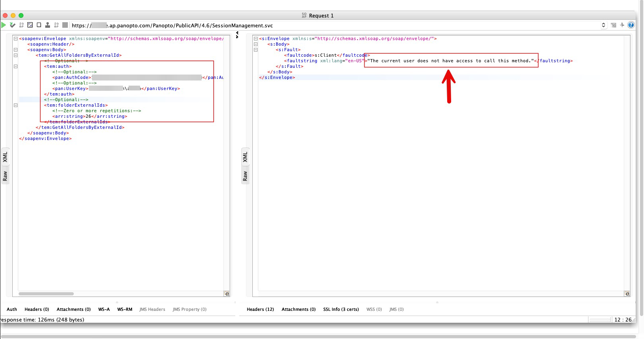Viewport: 644px width, 339px height.
Task: Click the person-silhouette toolbar icon
Action: [x=48, y=25]
